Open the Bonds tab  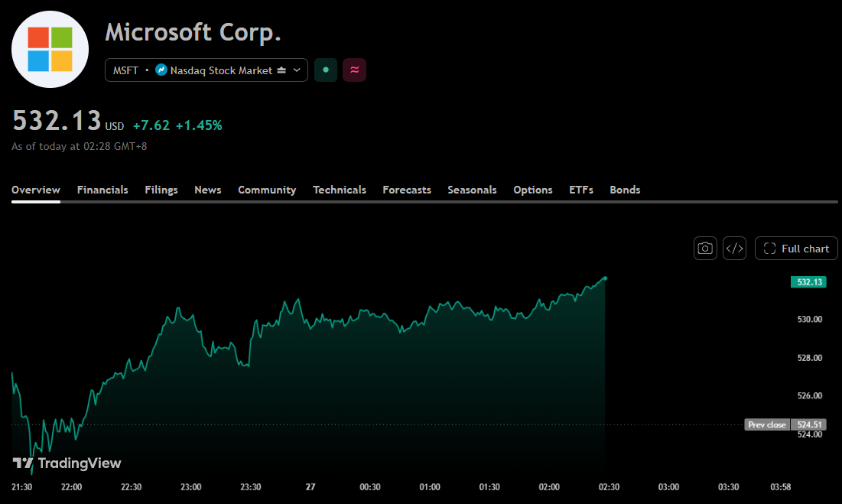click(x=625, y=190)
